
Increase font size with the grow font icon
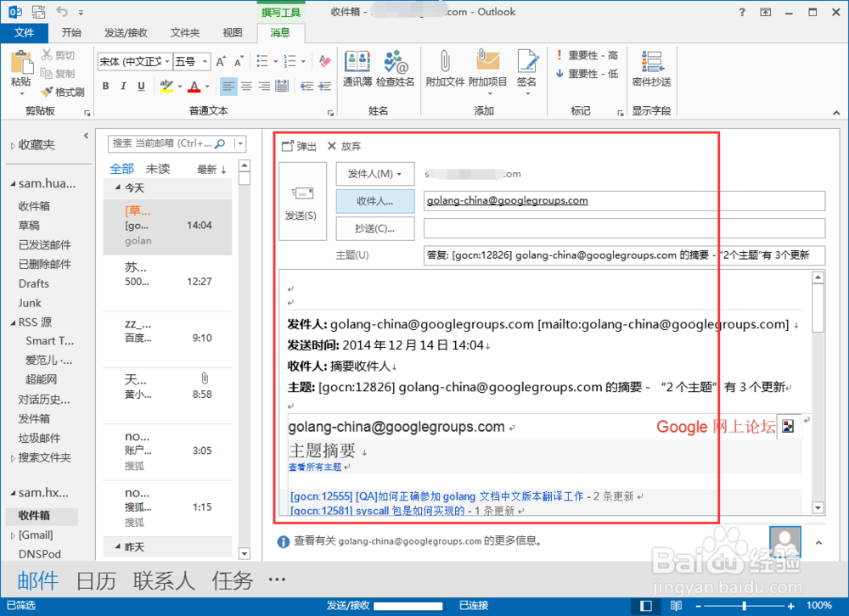(221, 61)
